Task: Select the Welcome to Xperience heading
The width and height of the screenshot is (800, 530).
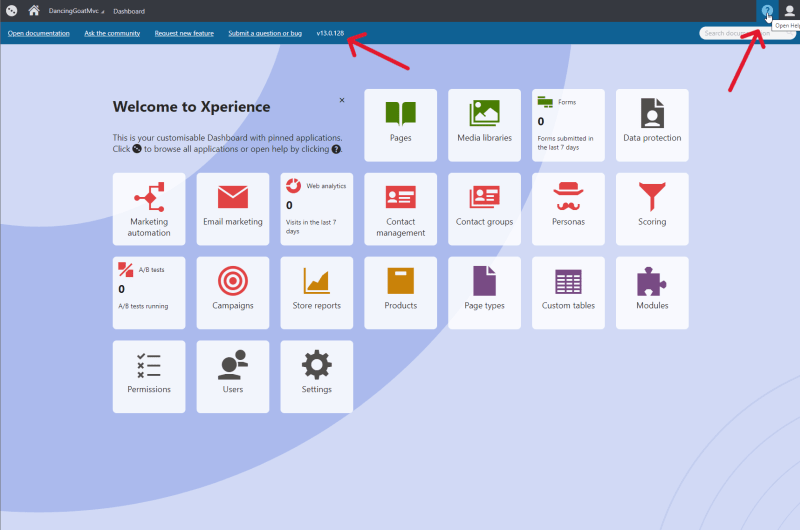Action: click(191, 107)
